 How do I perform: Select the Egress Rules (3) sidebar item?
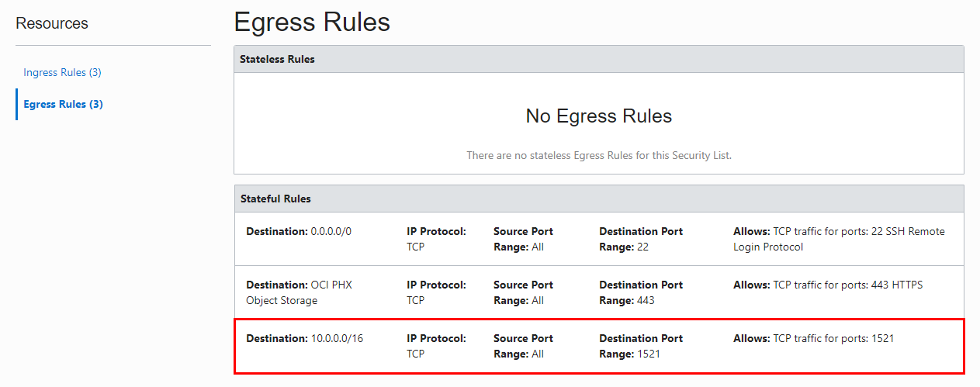pos(63,104)
